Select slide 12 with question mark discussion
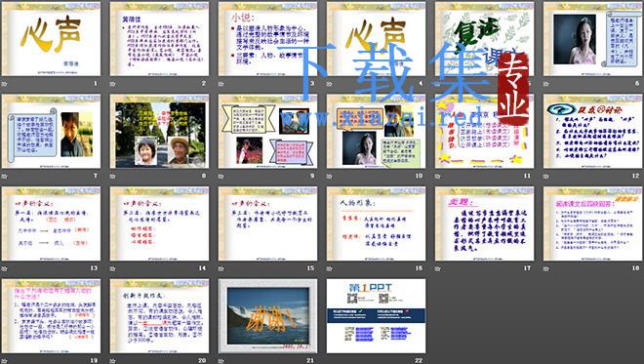This screenshot has width=644, height=364. tap(593, 132)
